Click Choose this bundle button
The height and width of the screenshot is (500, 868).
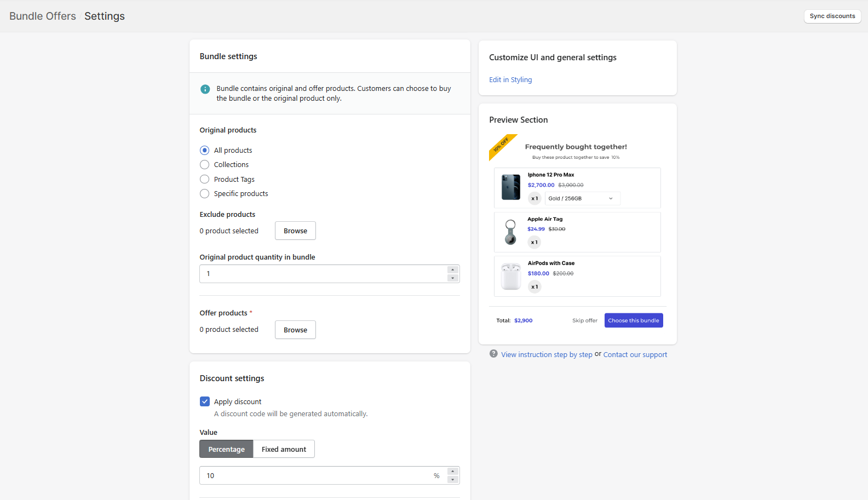tap(634, 320)
